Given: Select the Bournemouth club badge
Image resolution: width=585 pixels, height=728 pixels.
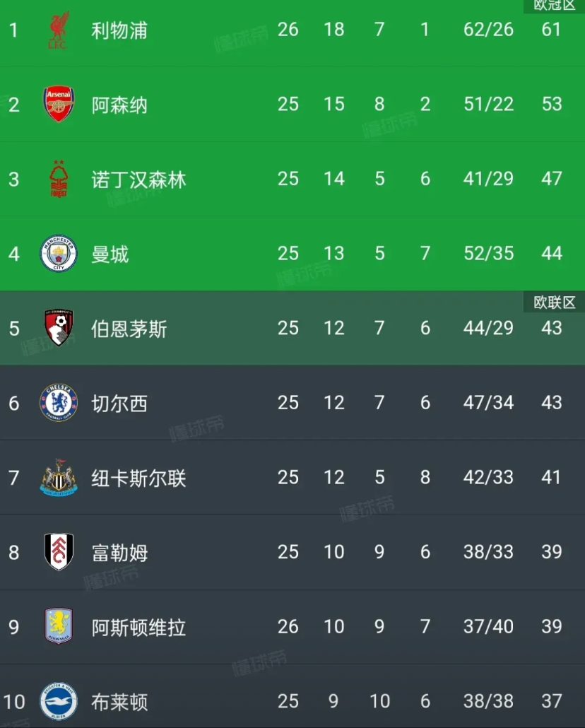Looking at the screenshot, I should point(59,328).
